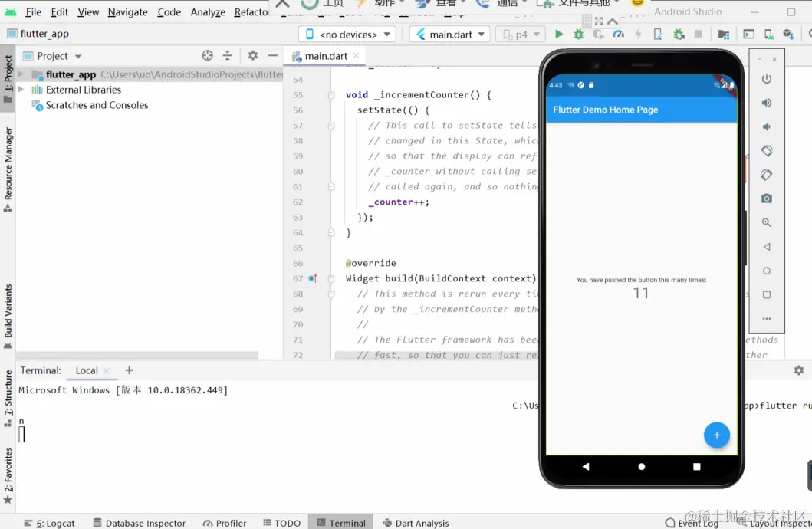The height and width of the screenshot is (529, 812).
Task: Open the Database Inspector tool window
Action: [139, 523]
